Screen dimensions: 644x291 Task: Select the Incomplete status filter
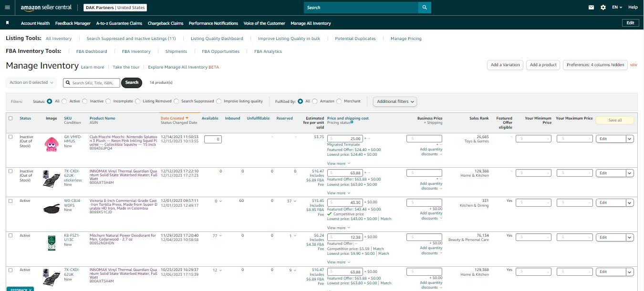pyautogui.click(x=108, y=101)
